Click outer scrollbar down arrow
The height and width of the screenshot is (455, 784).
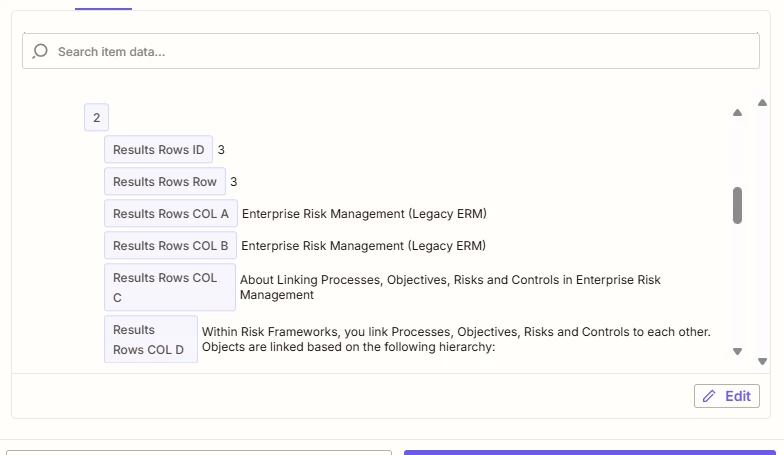(762, 361)
